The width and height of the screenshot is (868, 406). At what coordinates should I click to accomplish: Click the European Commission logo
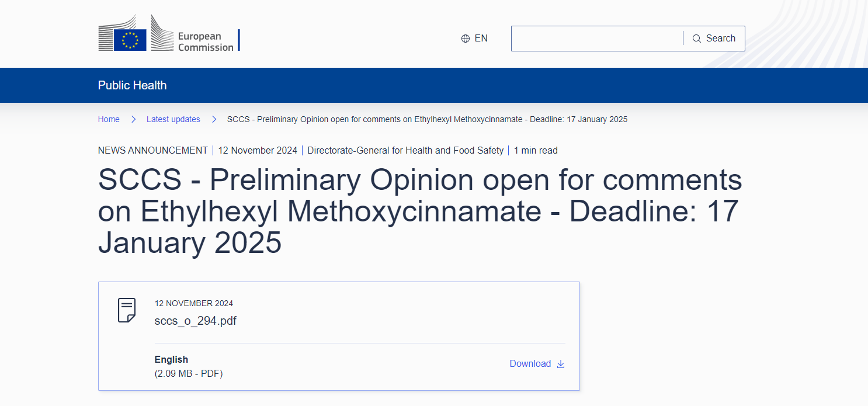(168, 34)
